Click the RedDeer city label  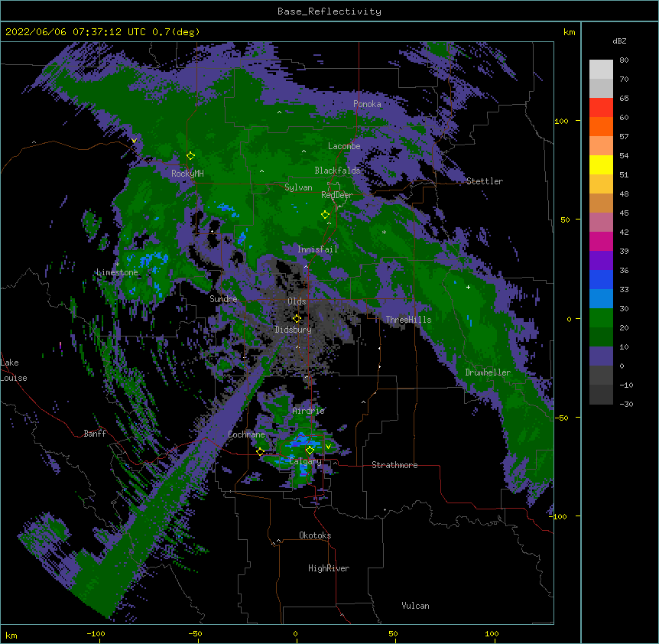click(x=336, y=195)
